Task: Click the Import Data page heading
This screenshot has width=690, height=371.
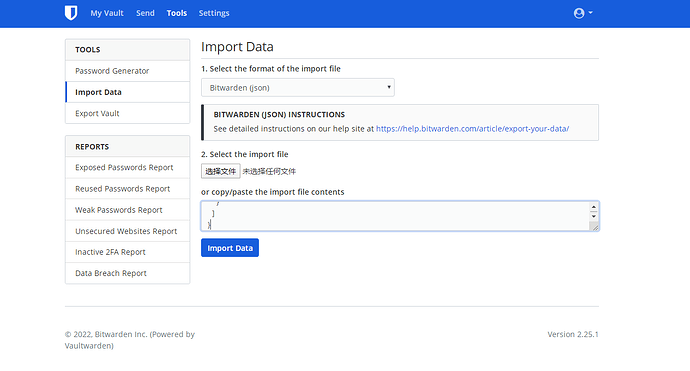Action: coord(237,47)
